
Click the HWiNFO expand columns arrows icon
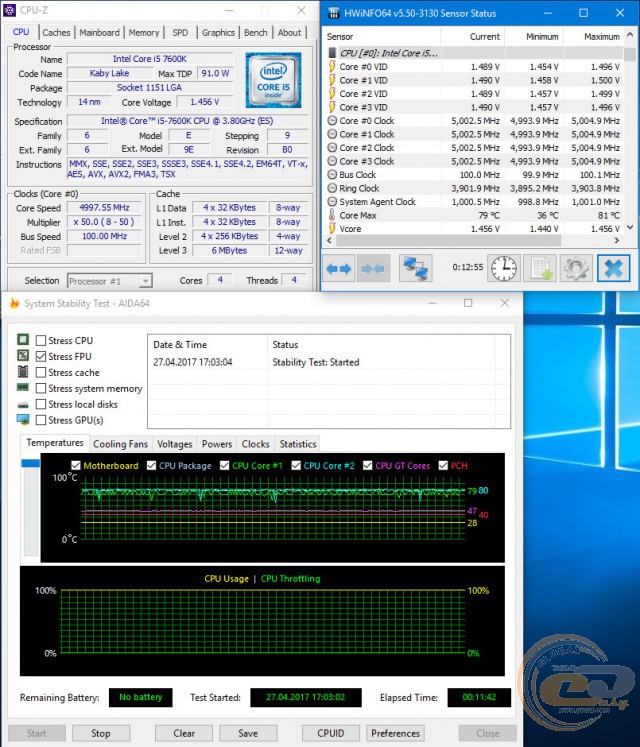pyautogui.click(x=338, y=268)
